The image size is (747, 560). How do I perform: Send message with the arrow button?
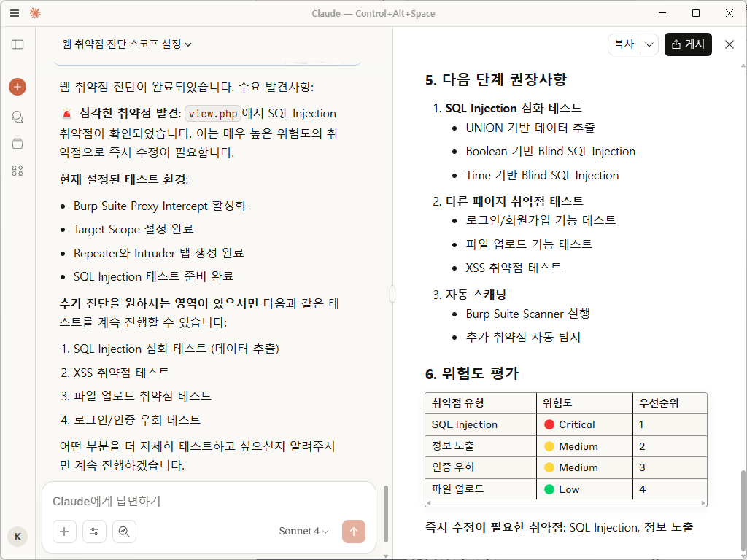(x=354, y=532)
